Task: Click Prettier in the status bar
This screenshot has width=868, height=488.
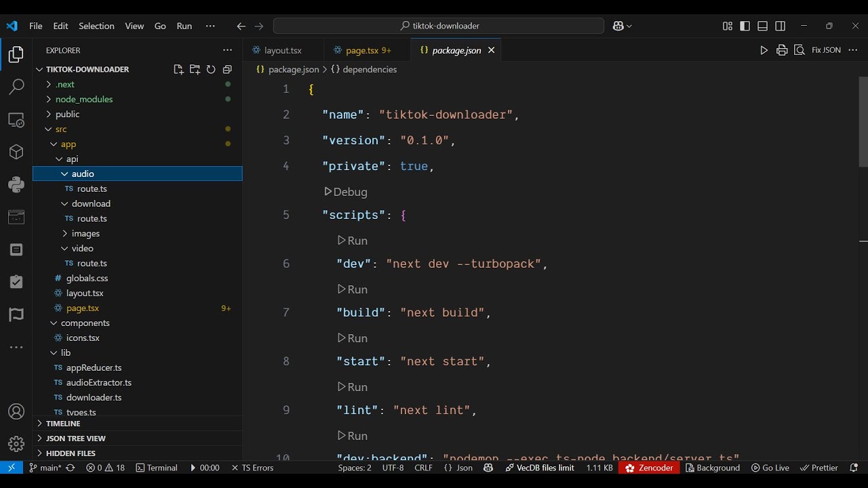Action: (x=819, y=468)
